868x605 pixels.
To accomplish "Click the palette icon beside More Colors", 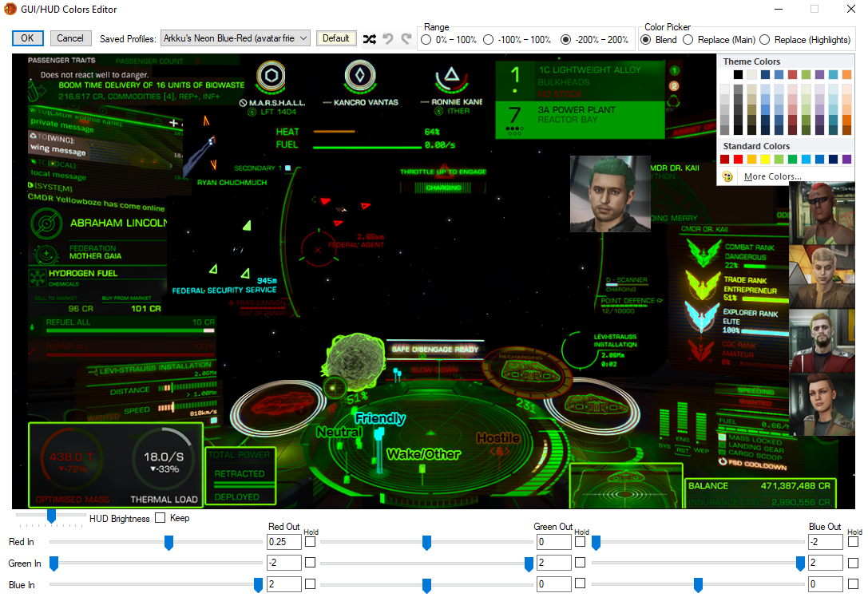I will click(727, 176).
